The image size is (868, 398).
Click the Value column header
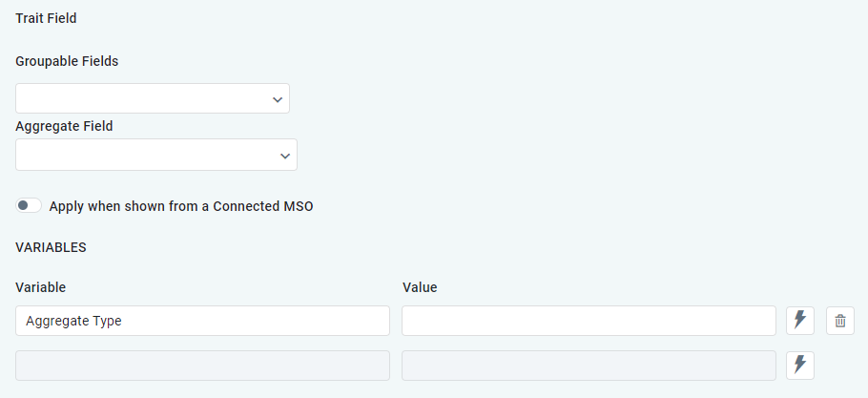coord(420,286)
